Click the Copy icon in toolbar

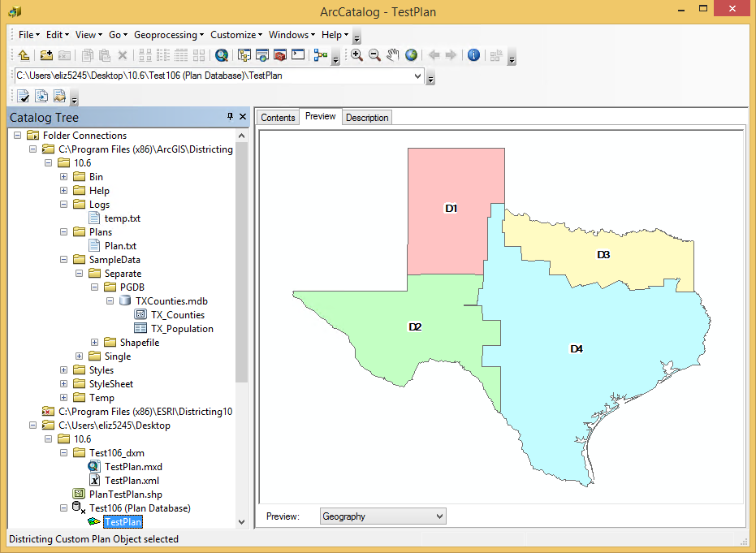point(87,55)
